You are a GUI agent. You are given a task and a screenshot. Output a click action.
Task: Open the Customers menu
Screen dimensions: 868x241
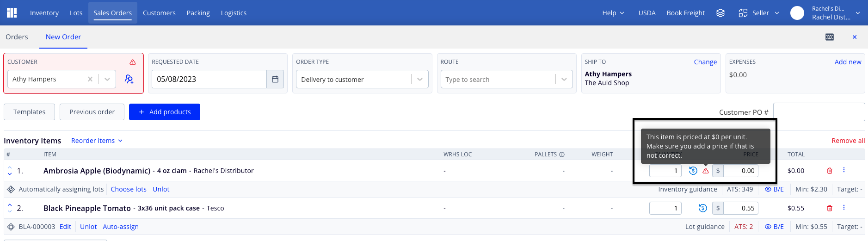(x=159, y=13)
